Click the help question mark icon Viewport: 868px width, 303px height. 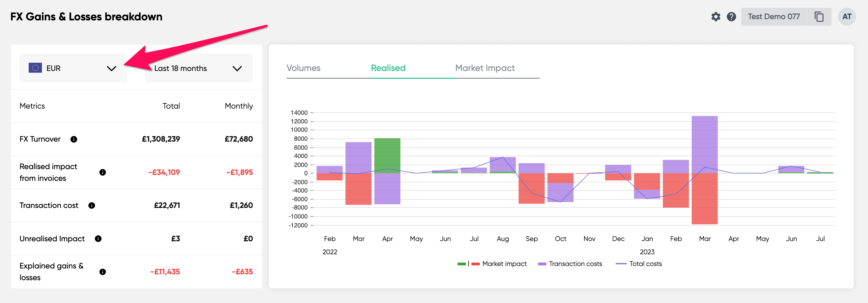pos(731,16)
